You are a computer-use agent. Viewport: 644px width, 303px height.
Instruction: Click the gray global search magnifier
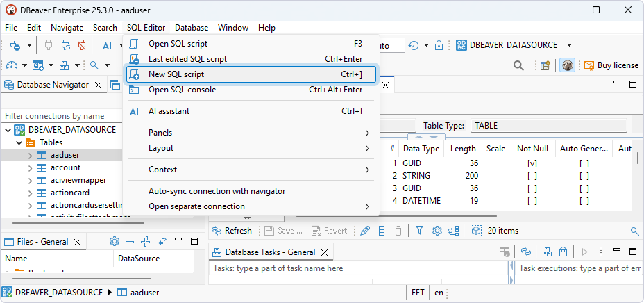coord(518,65)
